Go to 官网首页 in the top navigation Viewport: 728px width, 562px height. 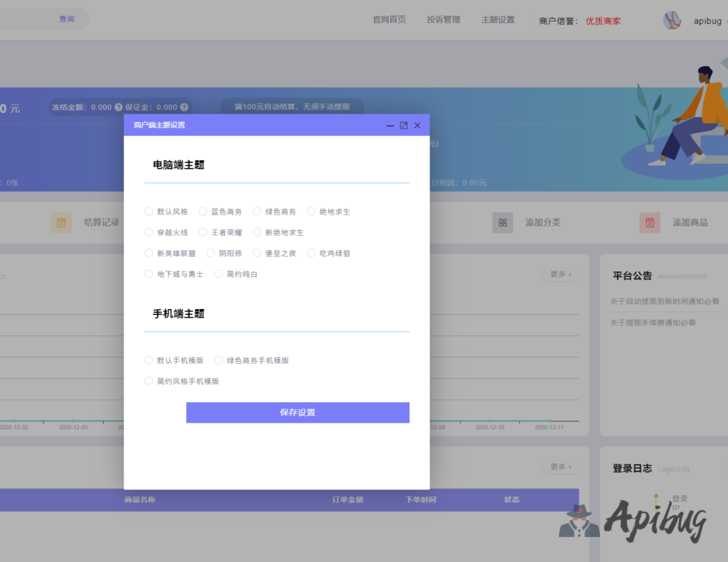click(x=390, y=20)
